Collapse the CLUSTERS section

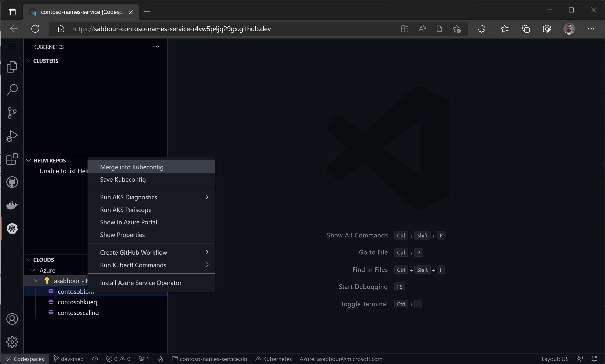point(46,61)
